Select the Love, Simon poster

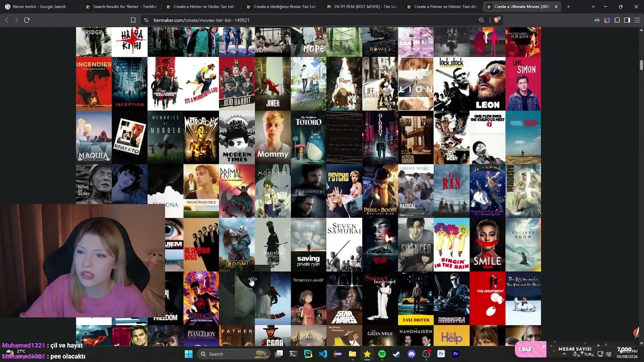(523, 83)
